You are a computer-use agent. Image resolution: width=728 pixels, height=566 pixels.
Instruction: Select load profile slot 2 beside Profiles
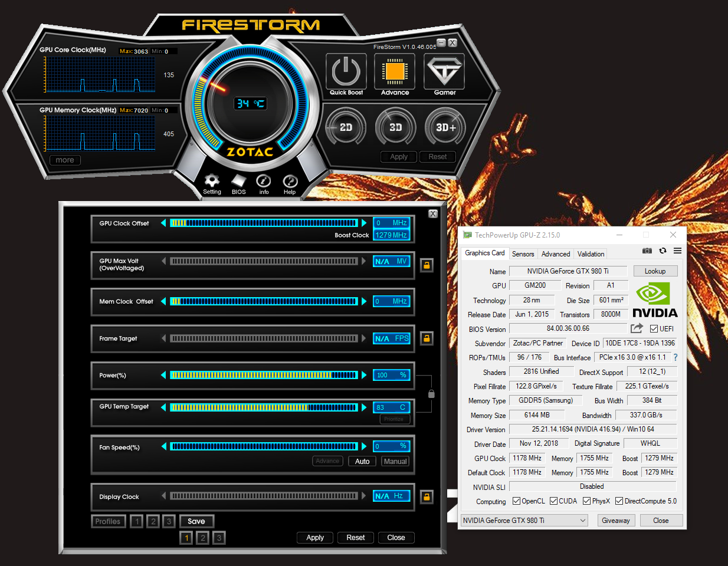(x=153, y=521)
